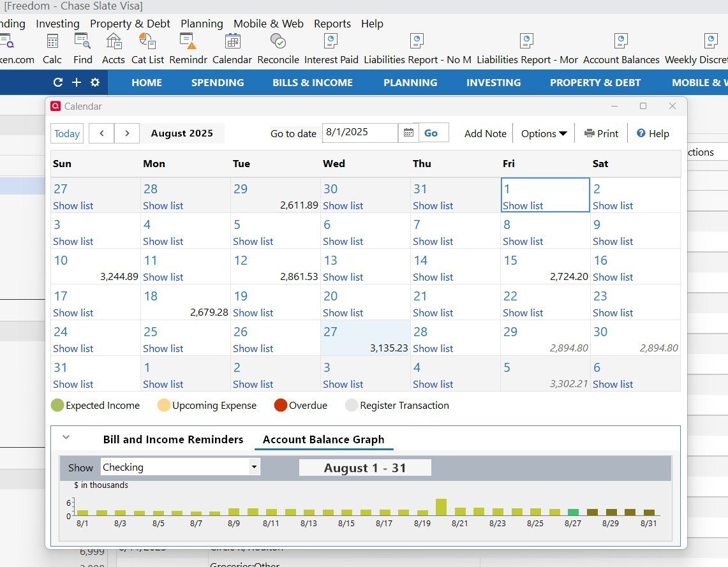The width and height of the screenshot is (728, 567).
Task: Click balance 2,611.89 on July 29
Action: (x=299, y=205)
